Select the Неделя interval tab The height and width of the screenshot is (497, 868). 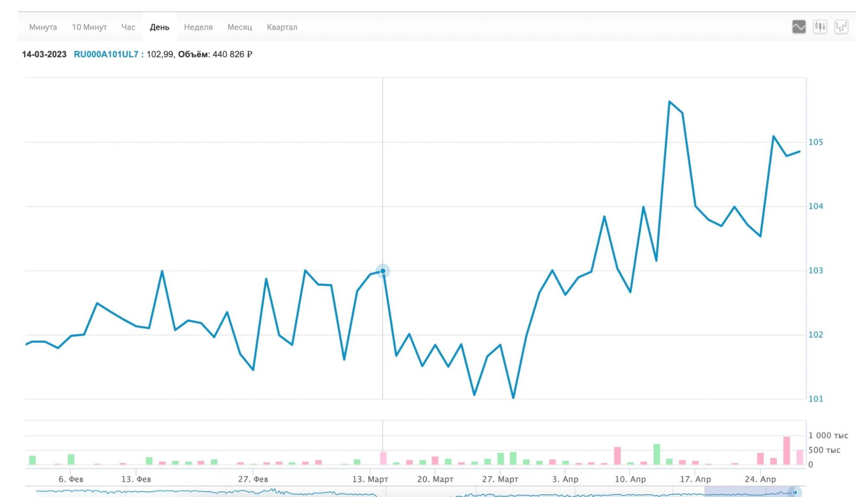(198, 27)
